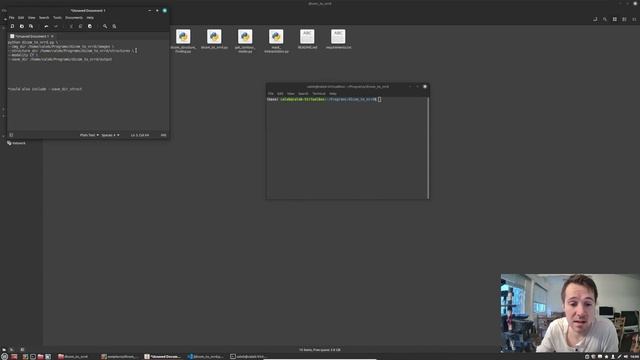
Task: Open the Documents menu in the text editor
Action: coord(74,18)
